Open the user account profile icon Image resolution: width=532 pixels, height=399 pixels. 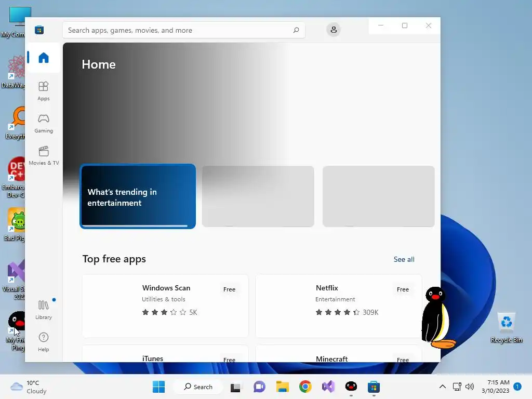[334, 30]
